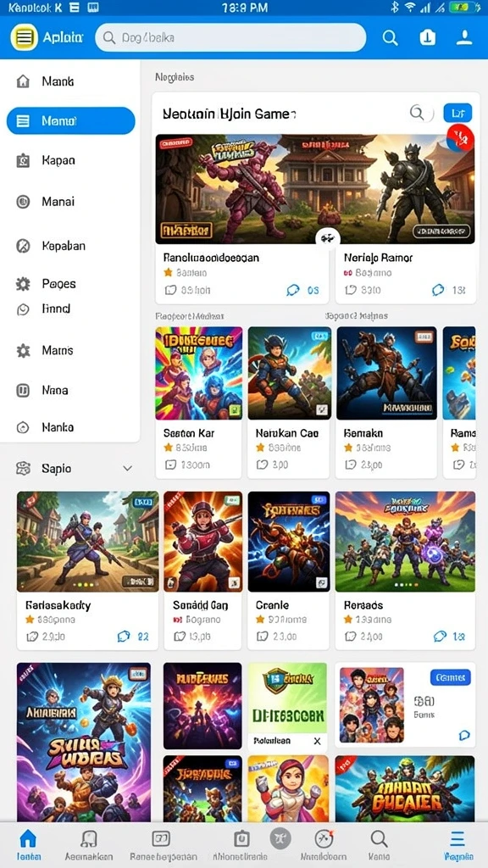Open the Seaten Kar game thumbnail
488x868 pixels.
point(198,373)
